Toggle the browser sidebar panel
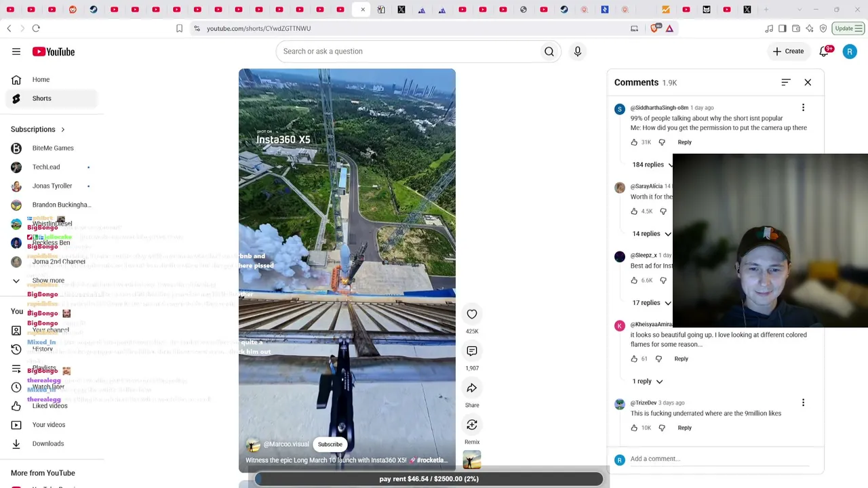The image size is (868, 488). click(x=783, y=28)
